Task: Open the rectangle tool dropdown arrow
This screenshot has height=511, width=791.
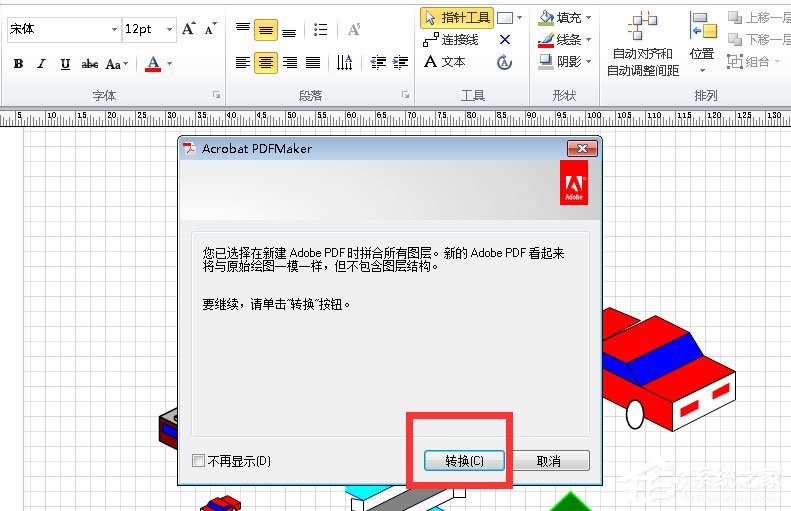Action: [x=520, y=18]
